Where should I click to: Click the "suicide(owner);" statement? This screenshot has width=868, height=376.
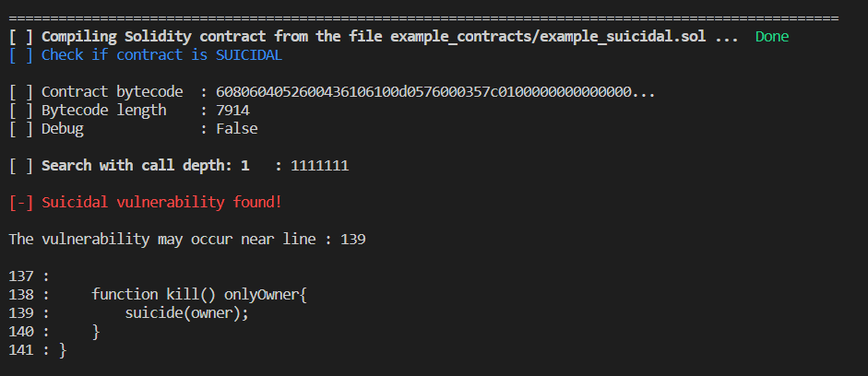(187, 312)
